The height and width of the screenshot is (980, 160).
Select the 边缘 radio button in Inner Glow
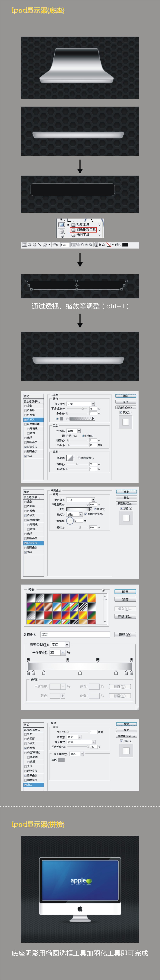[83, 436]
